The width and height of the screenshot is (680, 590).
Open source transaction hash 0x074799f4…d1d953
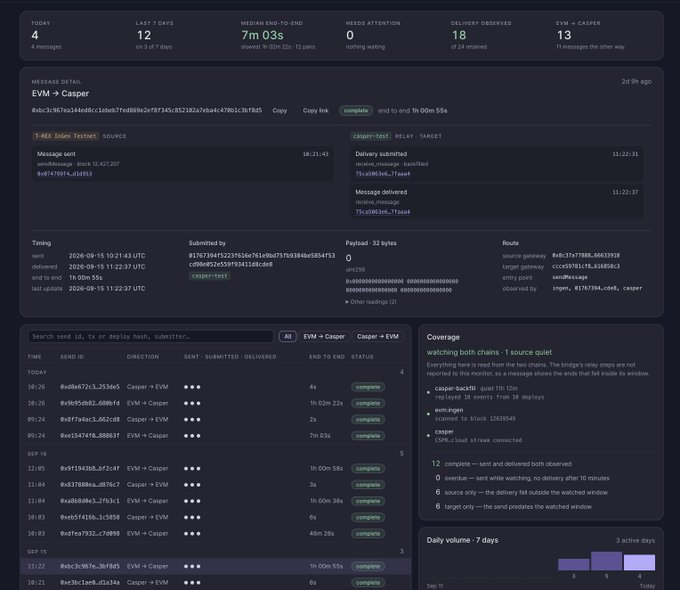pos(64,174)
